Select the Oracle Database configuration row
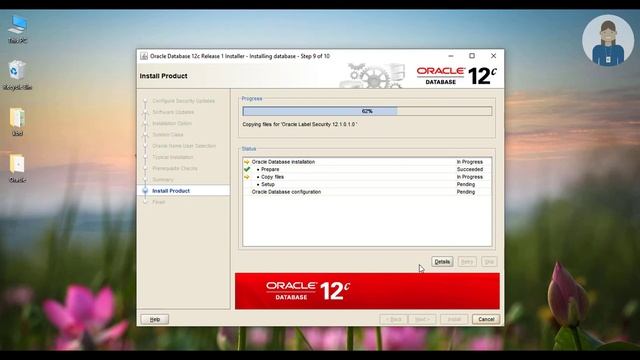 [367, 192]
